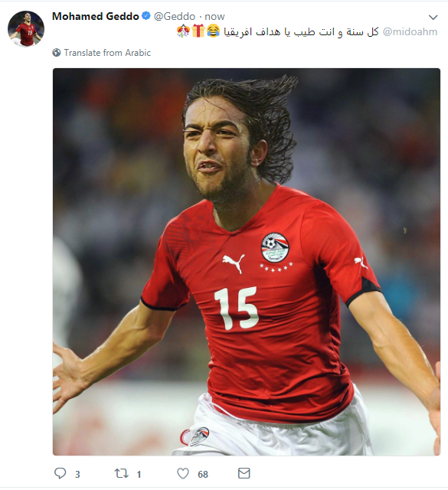Click the Arabic tweet text
This screenshot has height=490, width=448.
click(301, 32)
